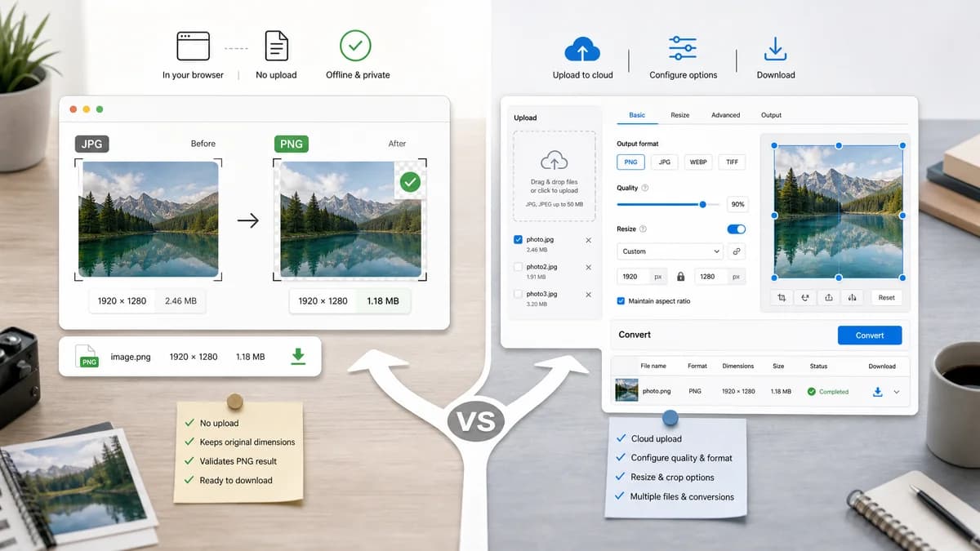
Task: Select WEBP as the output format
Action: (698, 162)
